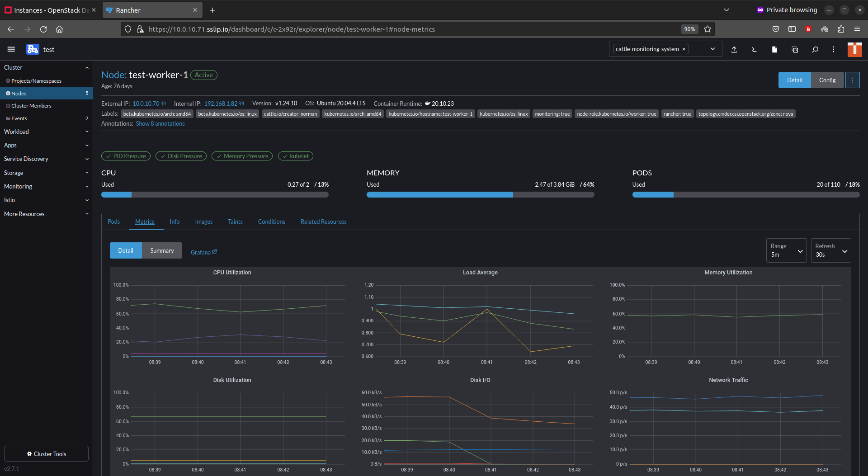The height and width of the screenshot is (476, 868).
Task: Open the node actions kebab menu
Action: pos(852,80)
